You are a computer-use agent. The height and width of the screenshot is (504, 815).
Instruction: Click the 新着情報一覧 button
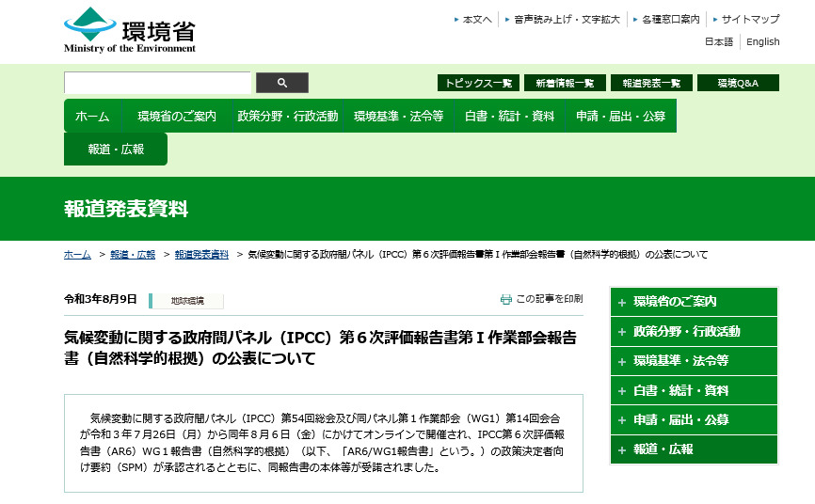(x=565, y=83)
